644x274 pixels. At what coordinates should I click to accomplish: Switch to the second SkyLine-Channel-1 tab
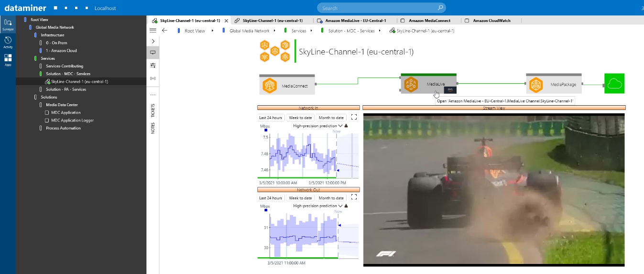(273, 21)
